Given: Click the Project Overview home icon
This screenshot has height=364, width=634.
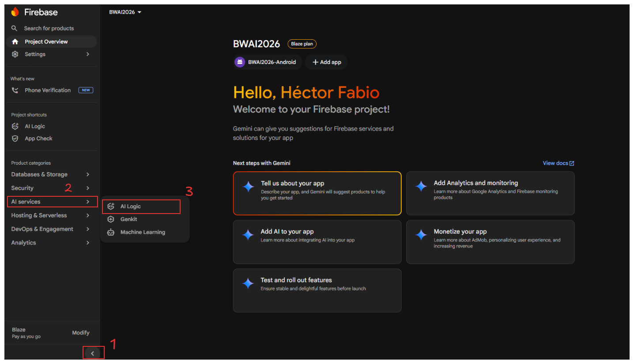Looking at the screenshot, I should pos(15,41).
